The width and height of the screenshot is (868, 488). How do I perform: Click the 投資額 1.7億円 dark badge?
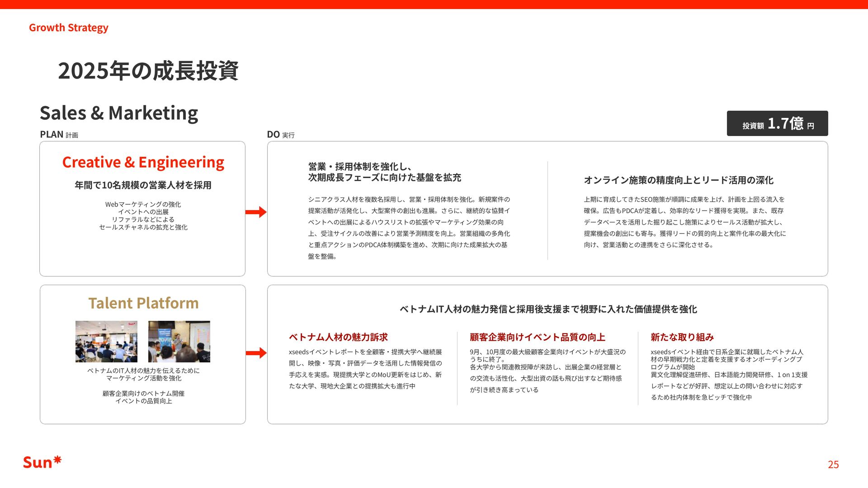point(777,123)
